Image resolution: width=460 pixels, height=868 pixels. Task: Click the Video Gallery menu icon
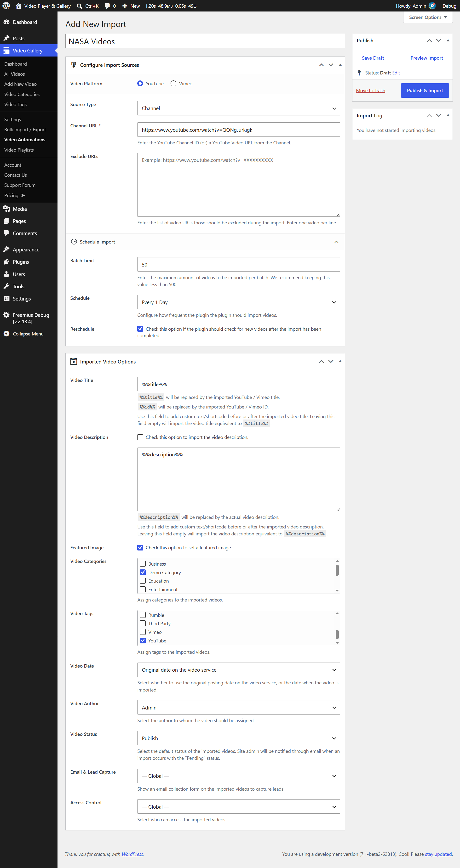[x=6, y=51]
